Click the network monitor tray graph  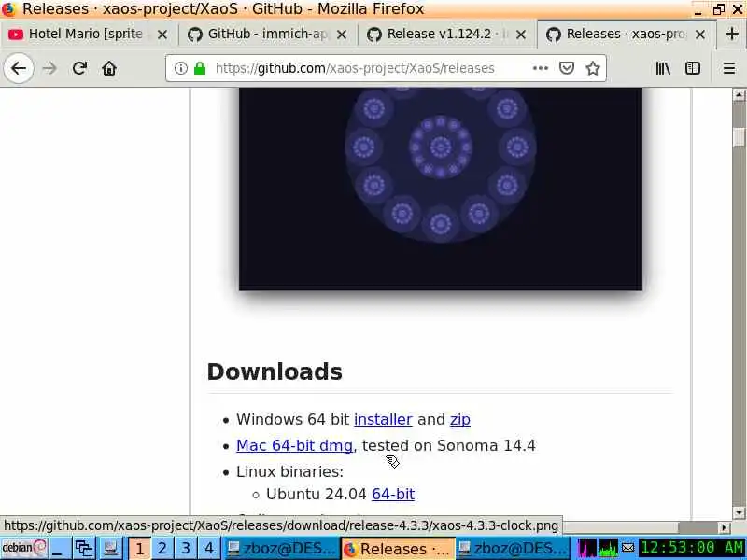[609, 549]
